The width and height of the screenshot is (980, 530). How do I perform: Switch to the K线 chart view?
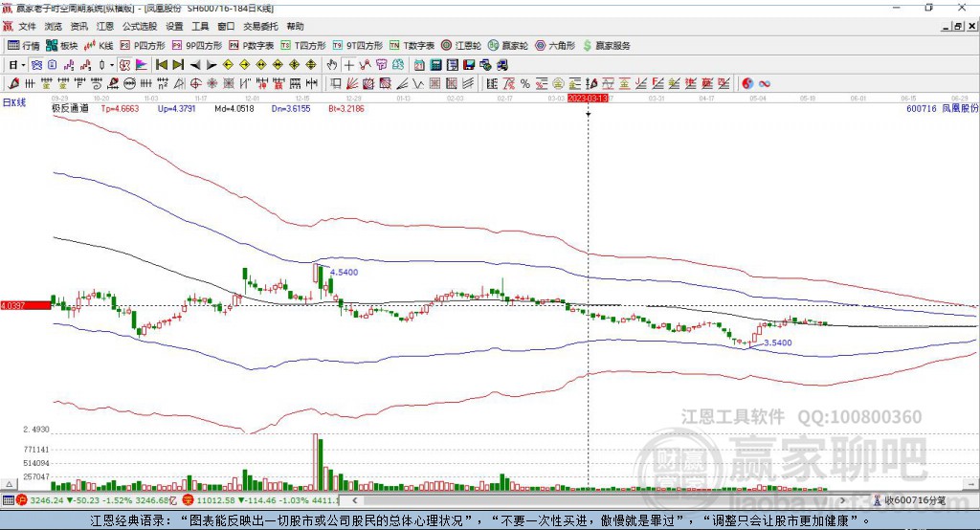tap(99, 46)
